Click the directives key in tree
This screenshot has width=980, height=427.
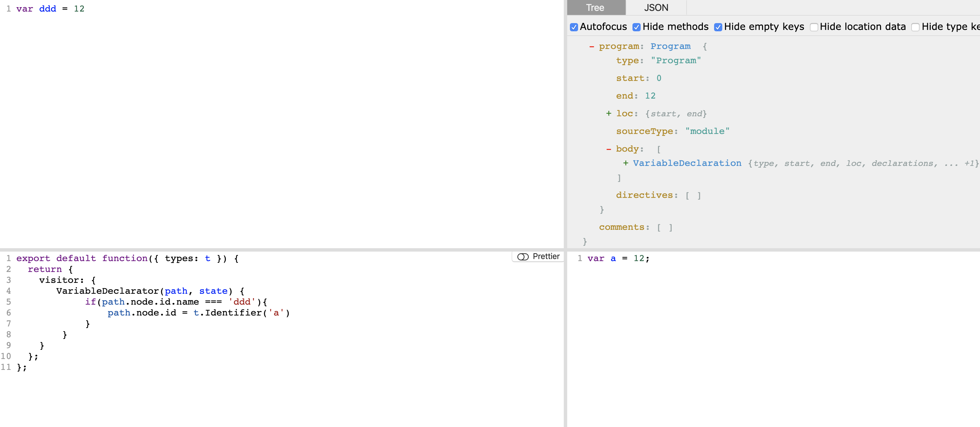[x=644, y=195]
